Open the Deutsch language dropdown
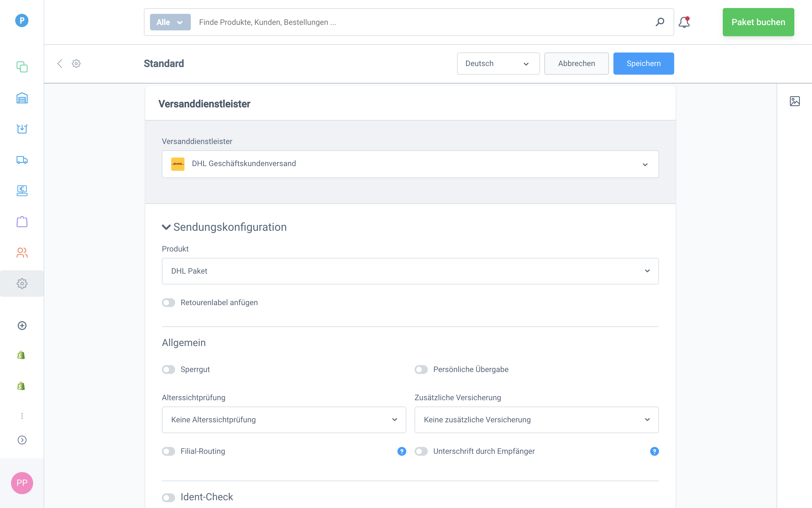The height and width of the screenshot is (508, 812). (x=498, y=64)
